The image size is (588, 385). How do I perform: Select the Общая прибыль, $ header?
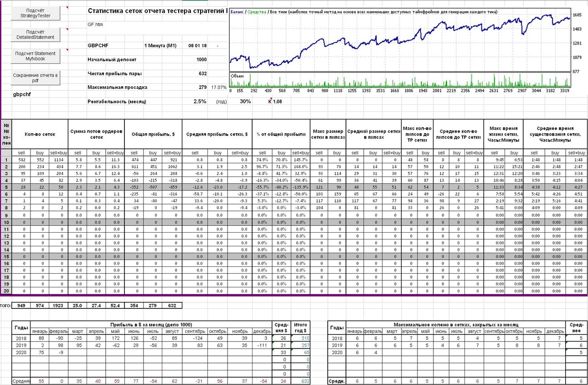pyautogui.click(x=153, y=135)
